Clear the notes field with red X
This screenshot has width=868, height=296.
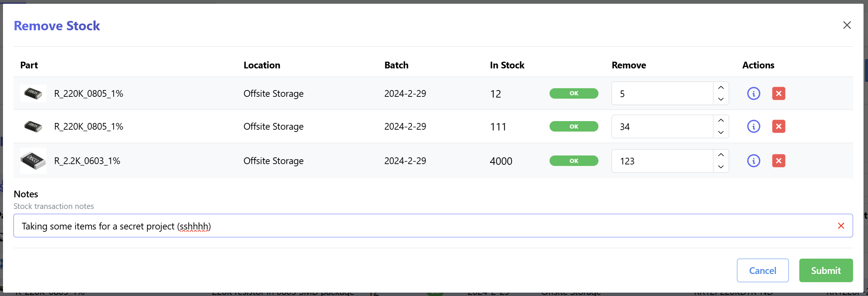(x=841, y=226)
